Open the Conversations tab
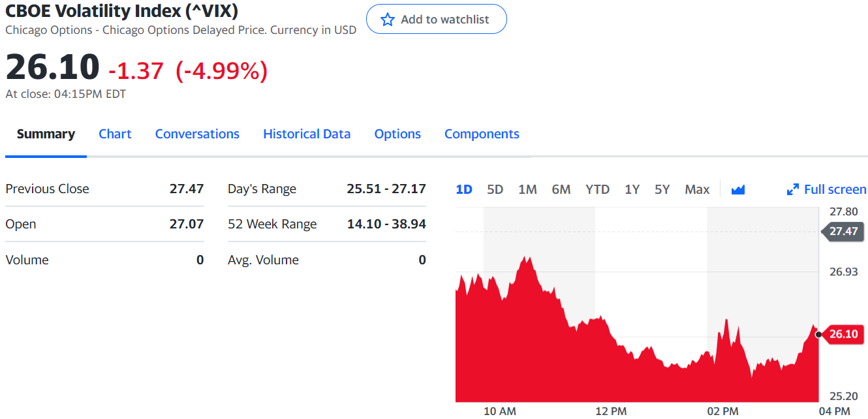 coord(197,134)
